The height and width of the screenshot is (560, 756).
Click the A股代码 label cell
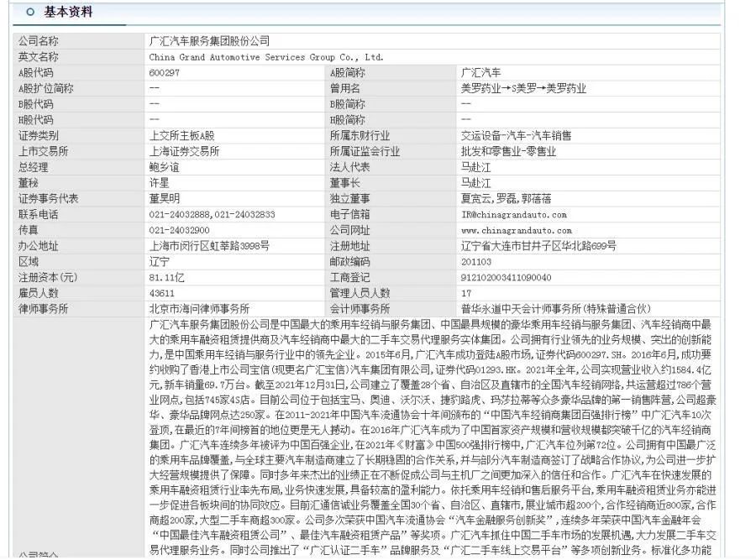[79, 73]
